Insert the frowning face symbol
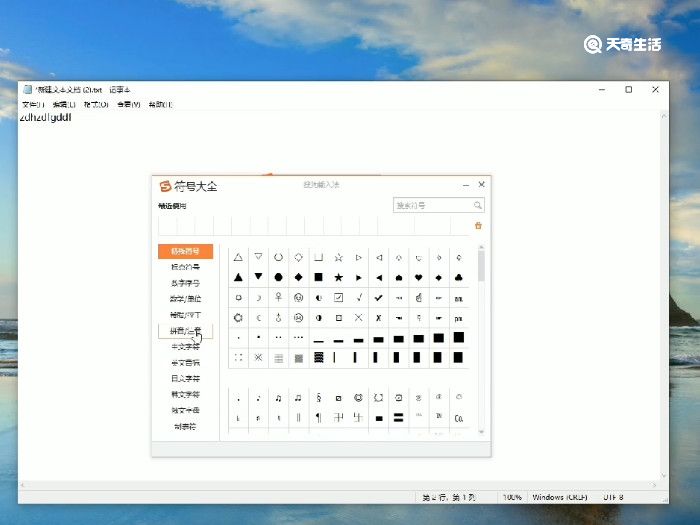 click(x=299, y=318)
